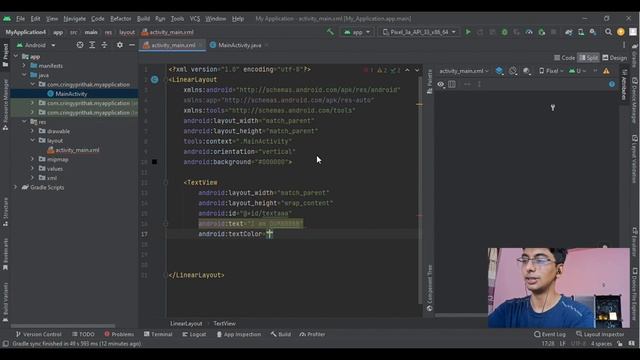Click Expand All in project panel
640x360 pixels.
click(x=92, y=45)
